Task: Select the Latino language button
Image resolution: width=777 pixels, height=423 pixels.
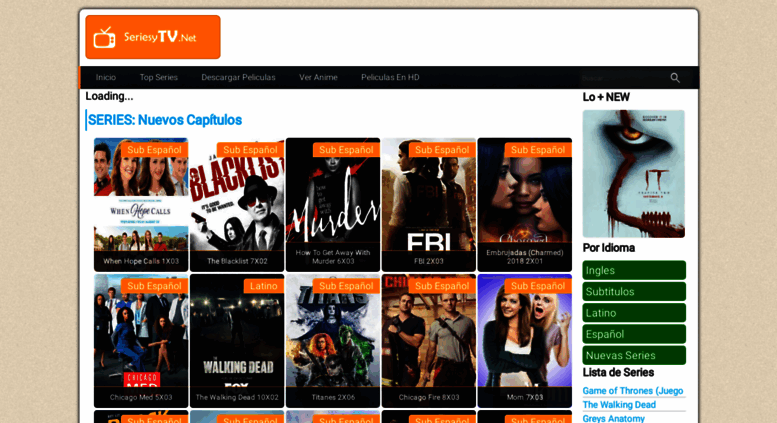Action: (x=634, y=313)
